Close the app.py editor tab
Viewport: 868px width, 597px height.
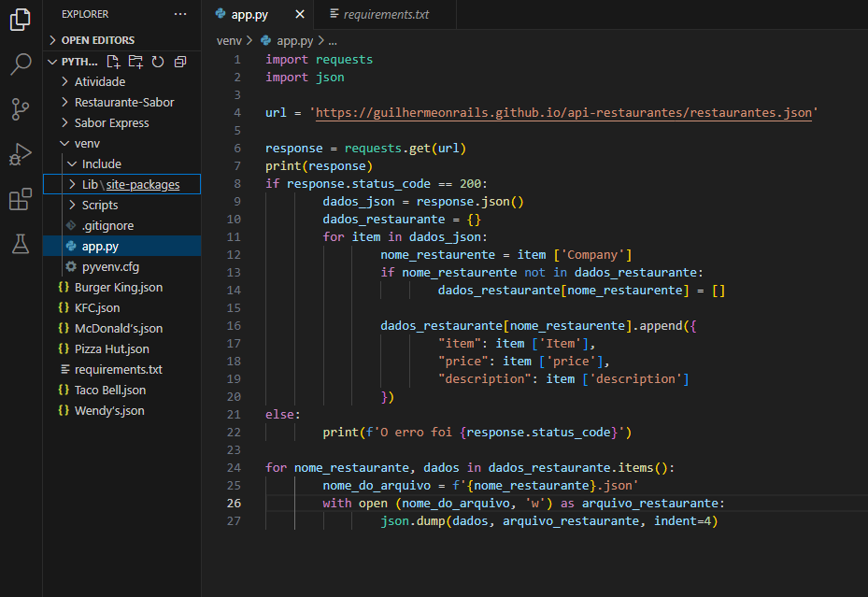click(300, 14)
